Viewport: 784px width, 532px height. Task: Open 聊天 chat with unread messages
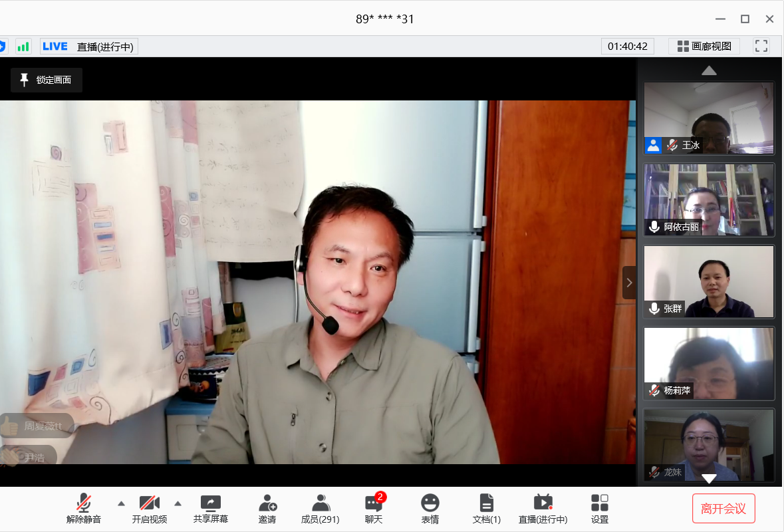click(374, 509)
